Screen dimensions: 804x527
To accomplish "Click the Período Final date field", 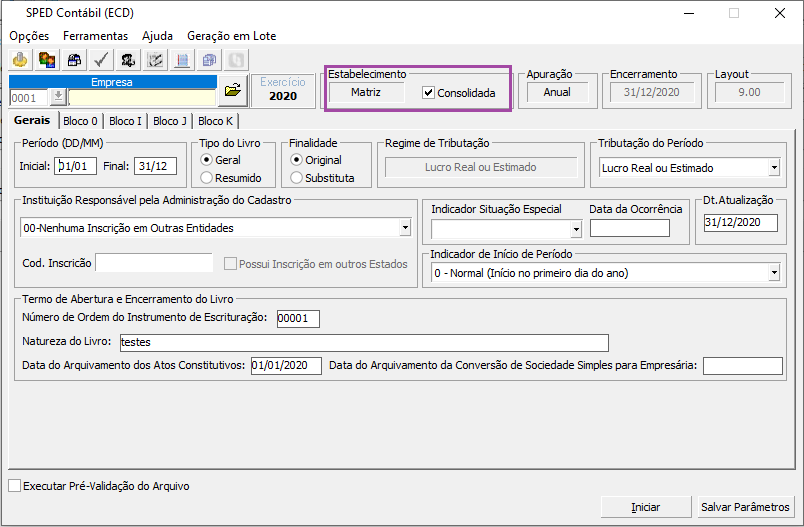I will [x=155, y=166].
